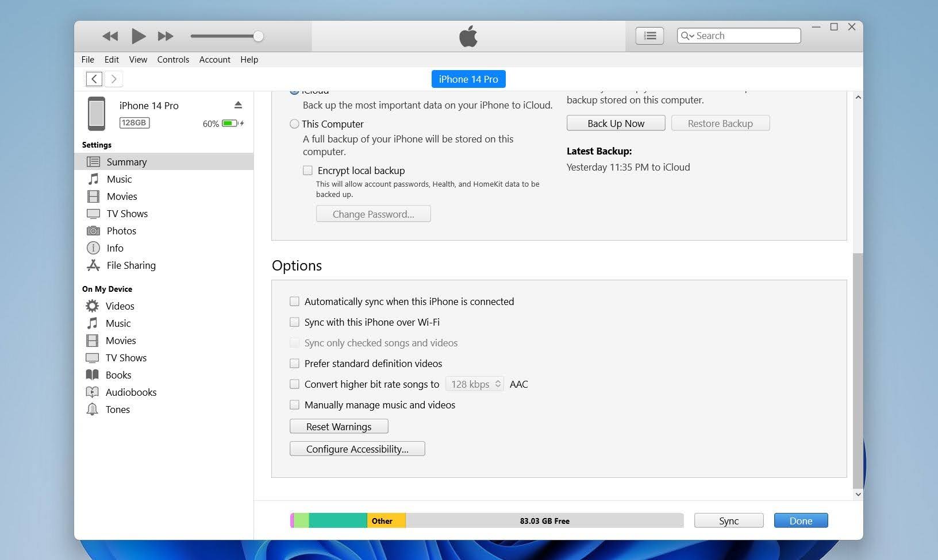Open the Help menu

tap(249, 59)
